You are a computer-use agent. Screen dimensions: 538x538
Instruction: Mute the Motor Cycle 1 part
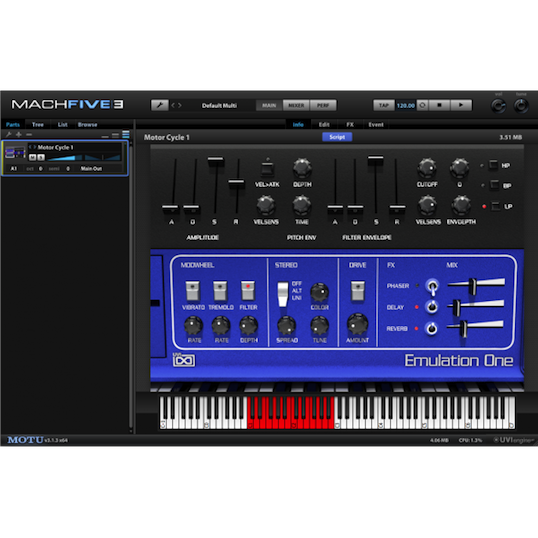(x=33, y=157)
